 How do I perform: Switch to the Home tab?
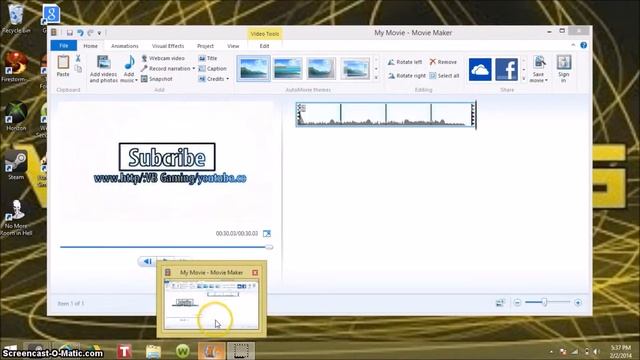tap(91, 46)
